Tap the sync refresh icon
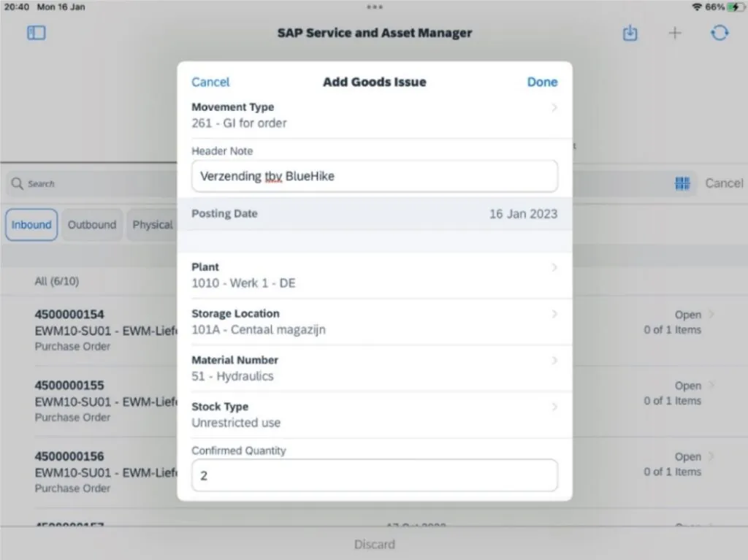748x560 pixels. pos(720,33)
